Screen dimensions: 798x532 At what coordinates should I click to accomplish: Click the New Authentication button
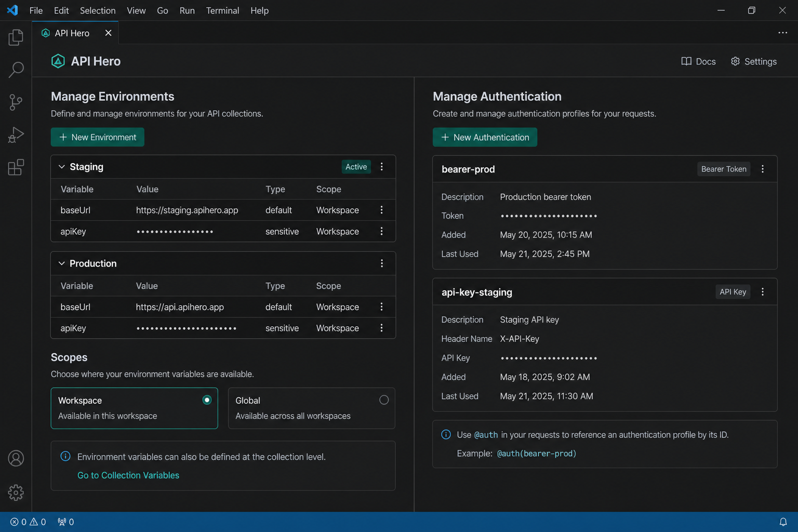[x=485, y=137]
